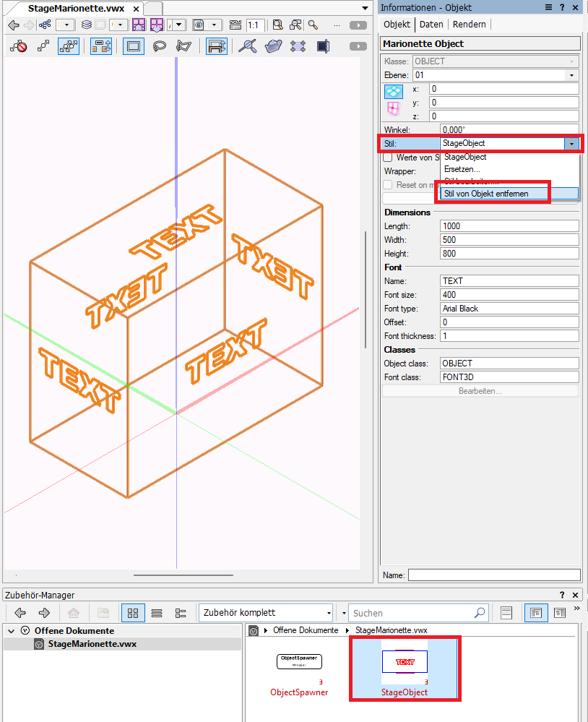Click the home icon in Zubehör-Manager
Viewport: 588px width, 722px height.
pos(73,613)
